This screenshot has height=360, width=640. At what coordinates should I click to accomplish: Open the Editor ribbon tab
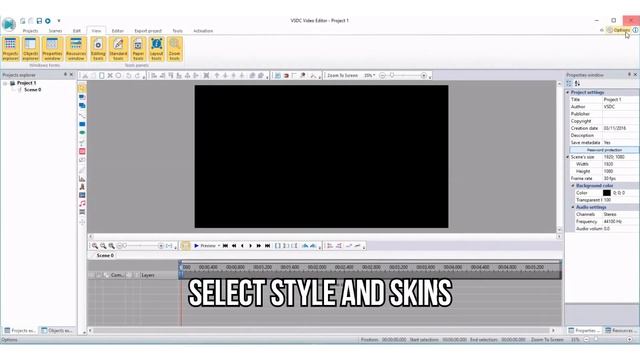(x=118, y=31)
